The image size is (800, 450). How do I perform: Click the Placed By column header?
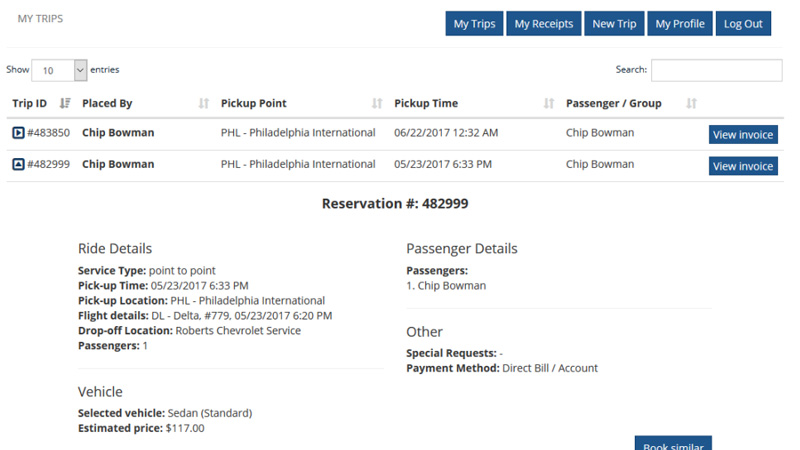point(107,103)
